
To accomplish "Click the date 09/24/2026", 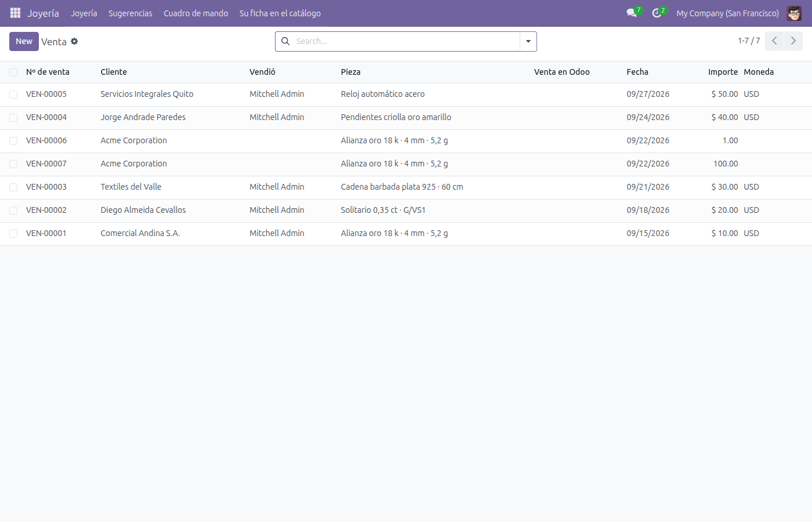I will (x=648, y=117).
